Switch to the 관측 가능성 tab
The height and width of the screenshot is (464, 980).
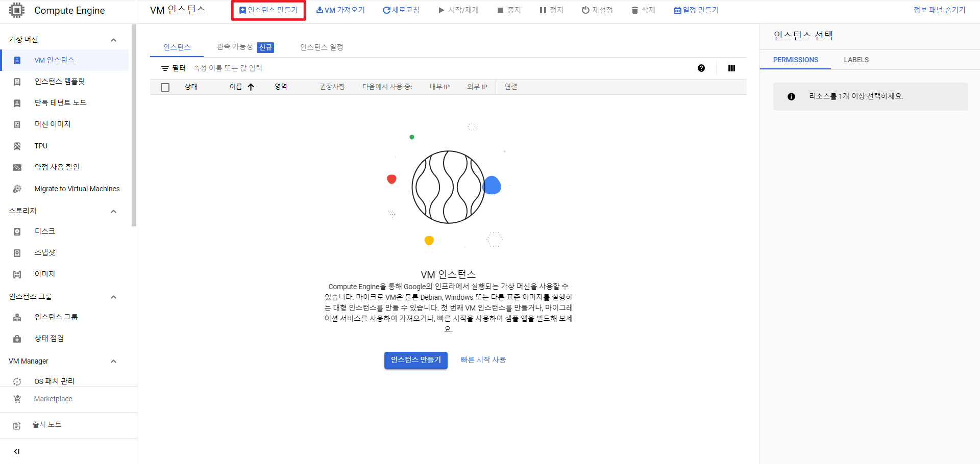coord(245,47)
